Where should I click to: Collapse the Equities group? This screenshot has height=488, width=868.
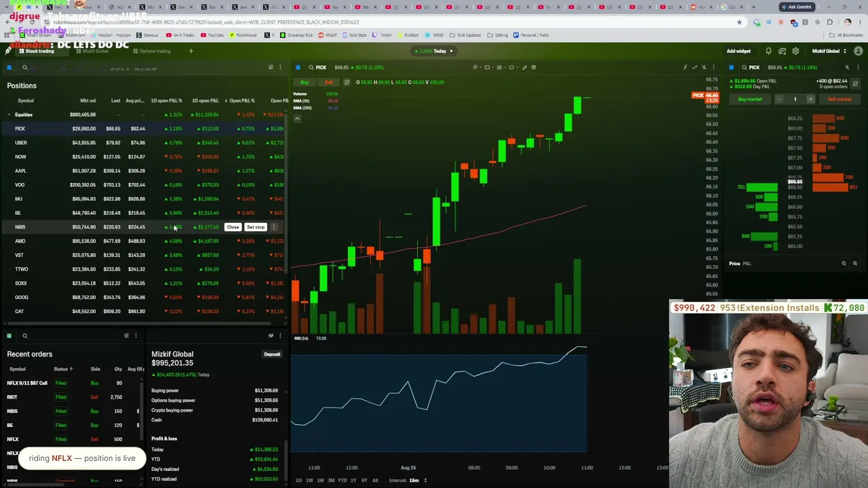[9, 115]
